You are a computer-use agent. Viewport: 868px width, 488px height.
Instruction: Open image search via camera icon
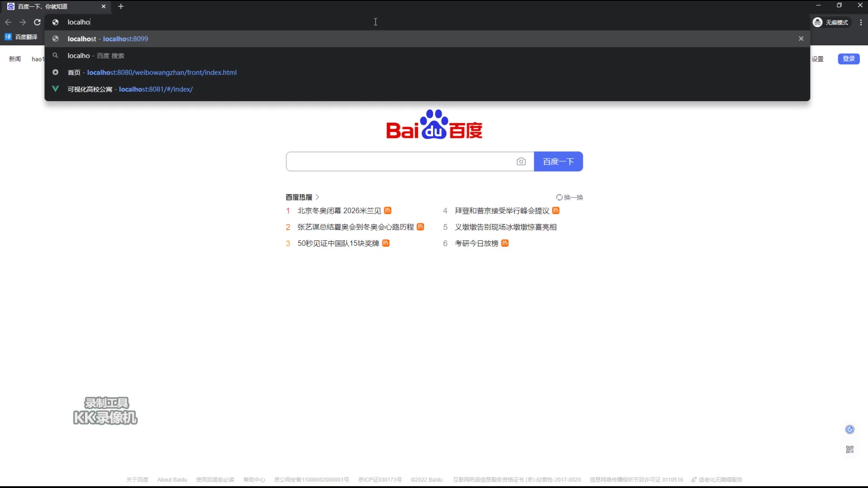coord(521,161)
